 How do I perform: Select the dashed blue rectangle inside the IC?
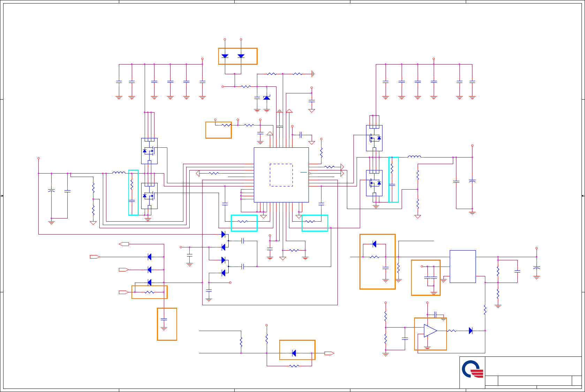281,175
